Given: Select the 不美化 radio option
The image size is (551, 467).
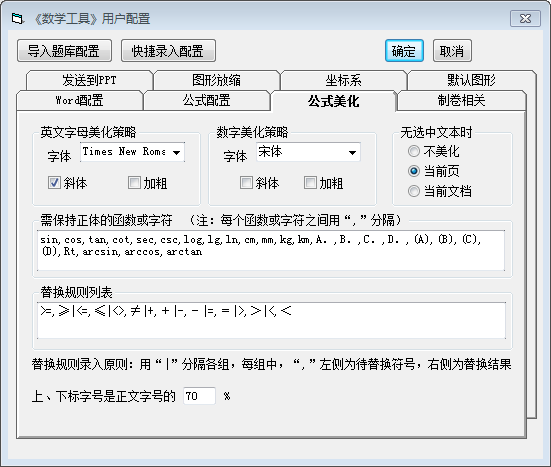Looking at the screenshot, I should (414, 151).
